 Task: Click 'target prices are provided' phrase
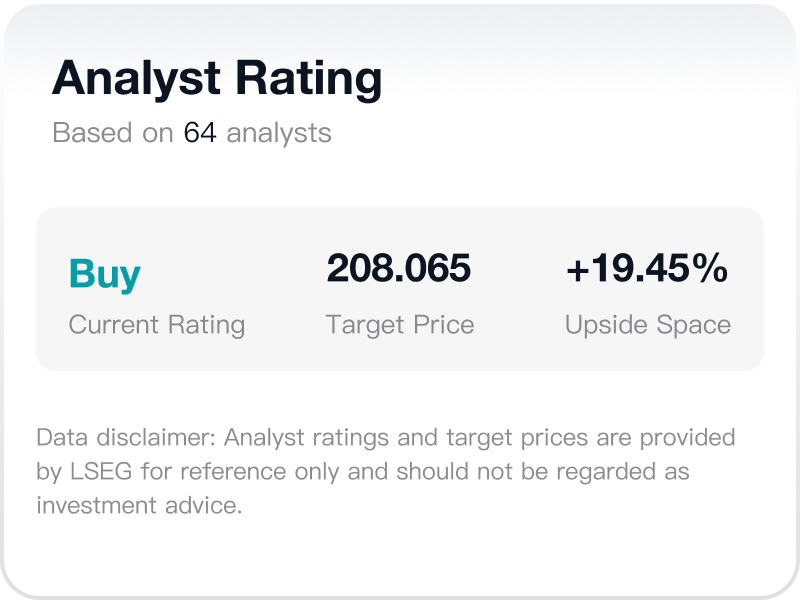(591, 438)
